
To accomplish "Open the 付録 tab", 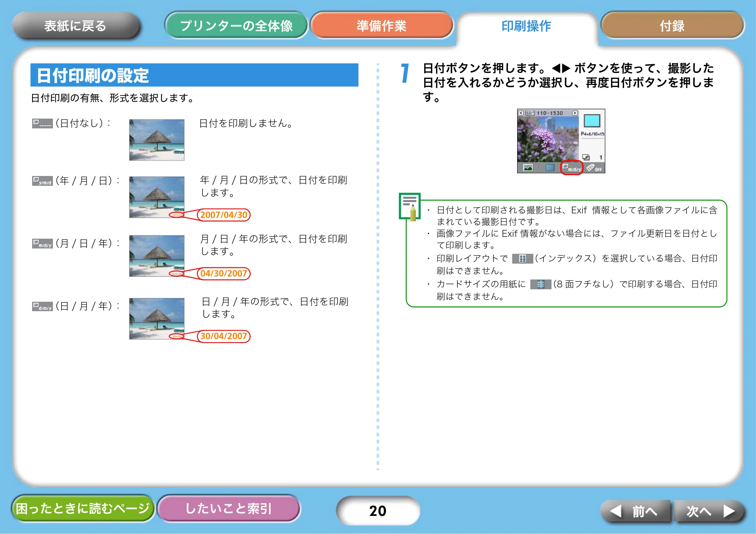I will [x=672, y=26].
